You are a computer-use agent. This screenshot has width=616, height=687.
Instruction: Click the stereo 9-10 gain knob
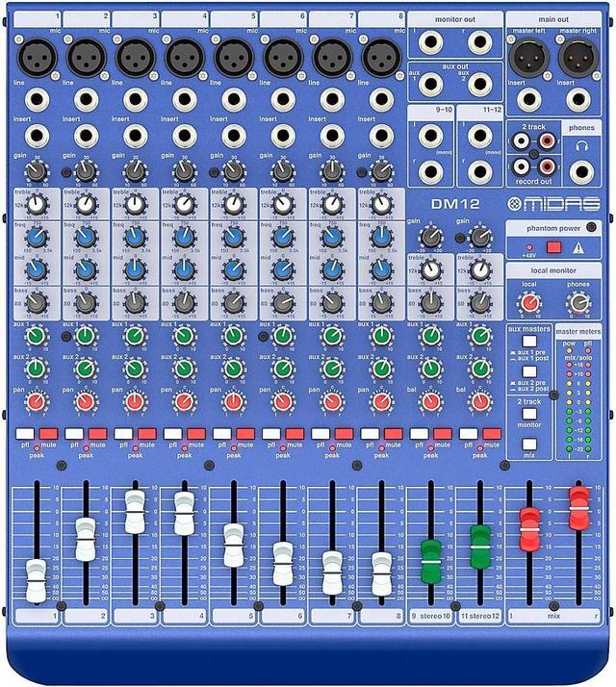(x=430, y=238)
